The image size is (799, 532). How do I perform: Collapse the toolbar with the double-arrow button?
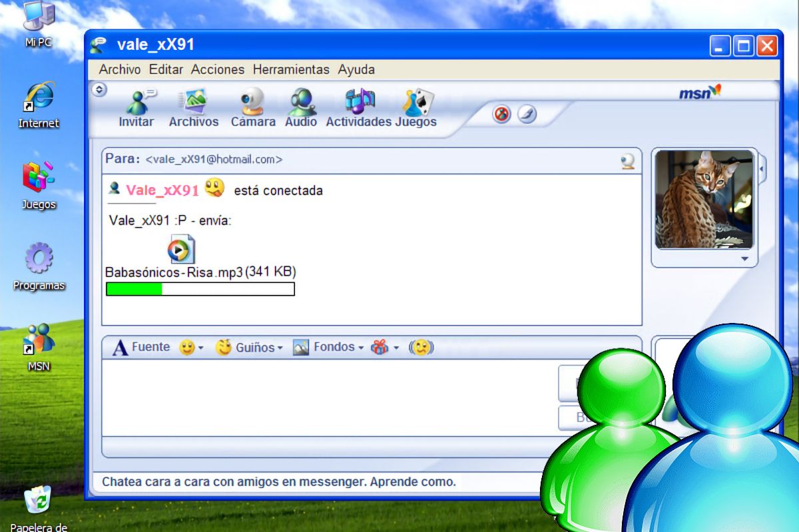pos(99,89)
